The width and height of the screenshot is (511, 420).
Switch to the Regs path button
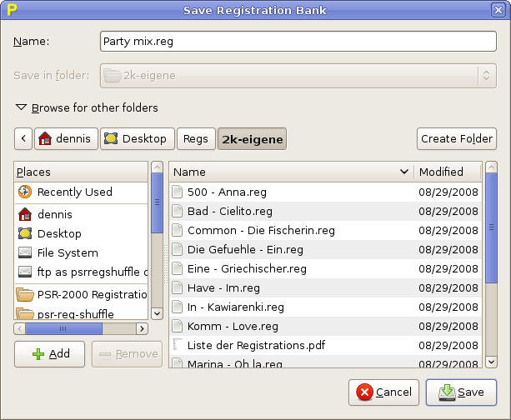pos(196,139)
